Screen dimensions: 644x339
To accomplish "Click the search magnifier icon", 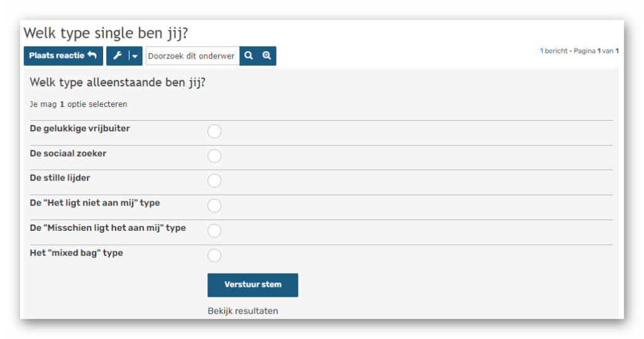I will pyautogui.click(x=248, y=56).
